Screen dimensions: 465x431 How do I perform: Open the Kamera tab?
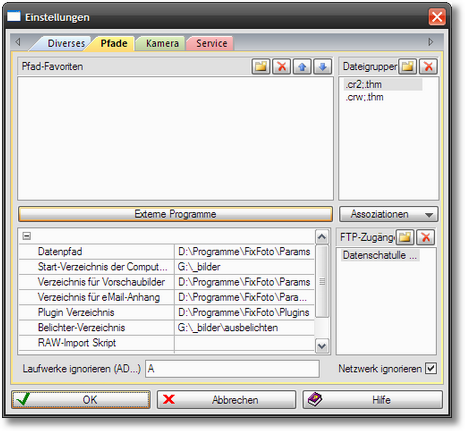click(x=162, y=43)
